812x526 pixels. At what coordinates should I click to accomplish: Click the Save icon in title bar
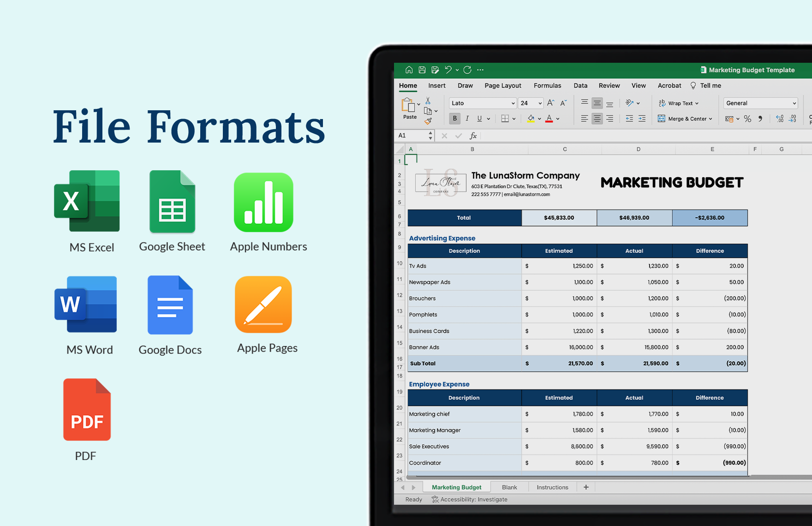422,70
